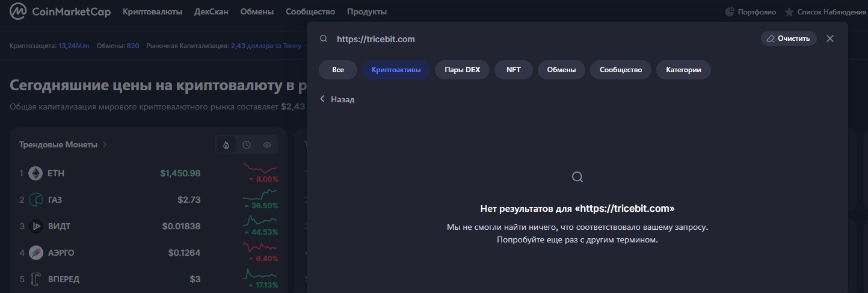Select the NFT filter tab
This screenshot has height=293, width=868.
coord(514,70)
